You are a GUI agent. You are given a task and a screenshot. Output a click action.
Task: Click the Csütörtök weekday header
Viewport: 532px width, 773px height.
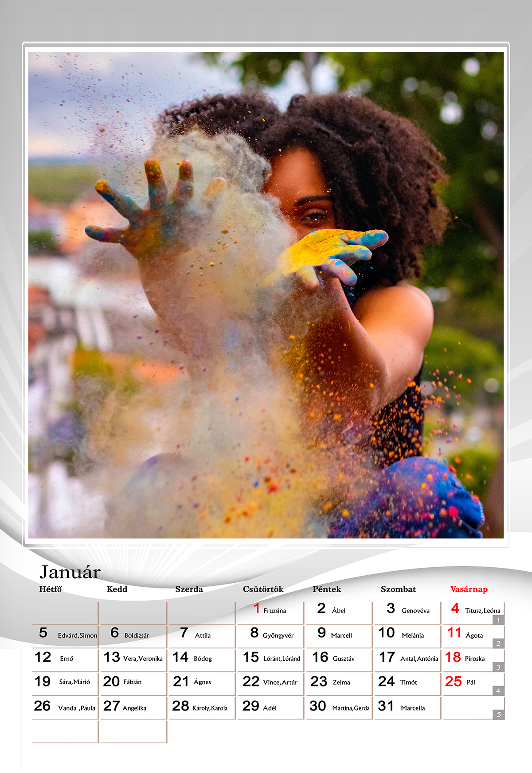(x=263, y=589)
